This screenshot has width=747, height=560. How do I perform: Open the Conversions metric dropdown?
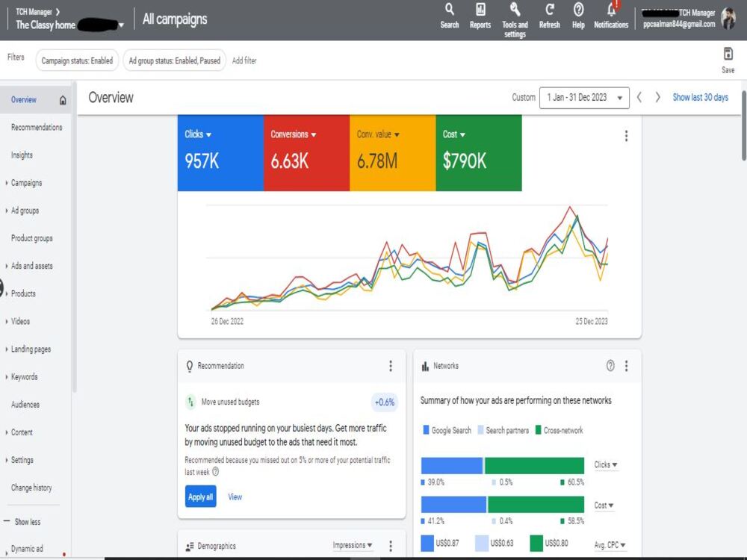pyautogui.click(x=294, y=134)
